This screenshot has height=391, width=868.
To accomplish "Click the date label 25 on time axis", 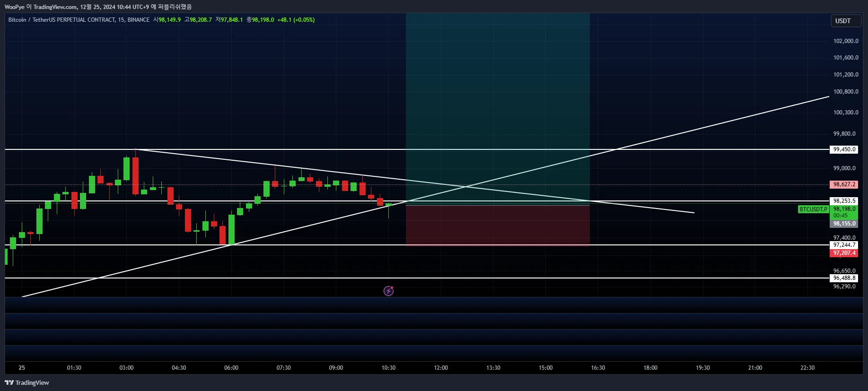I will click(x=22, y=368).
